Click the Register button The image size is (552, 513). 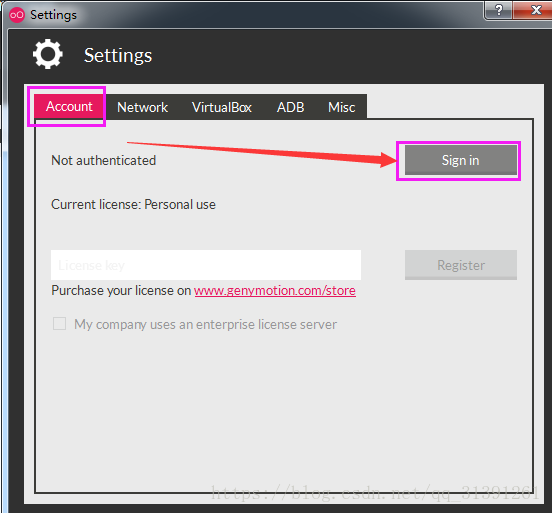coord(461,265)
